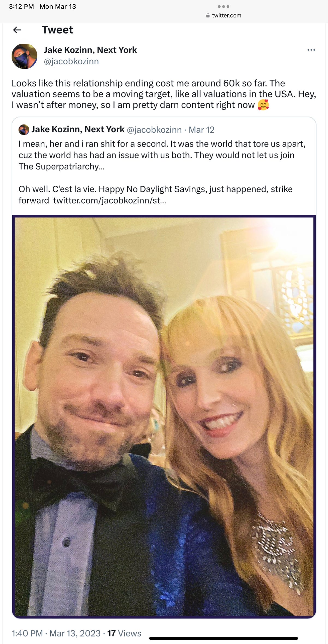Go back using the left arrow icon
The height and width of the screenshot is (644, 328).
pos(17,30)
